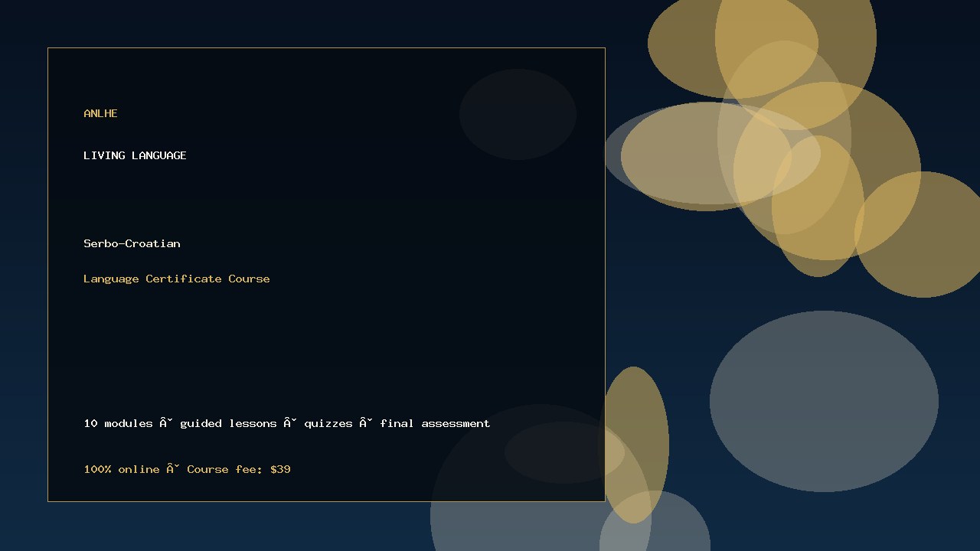Click the Serbo-Croatian title text
The height and width of the screenshot is (551, 980).
[132, 243]
